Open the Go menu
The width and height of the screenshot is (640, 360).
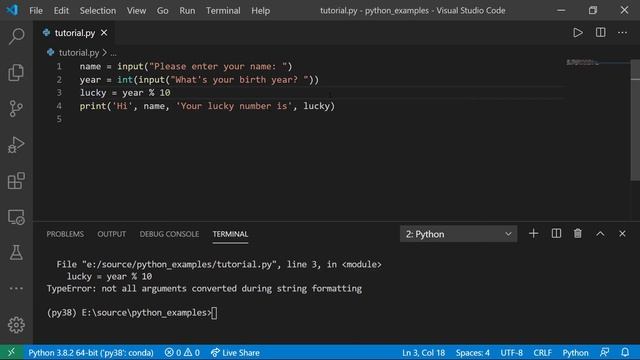coord(162,11)
